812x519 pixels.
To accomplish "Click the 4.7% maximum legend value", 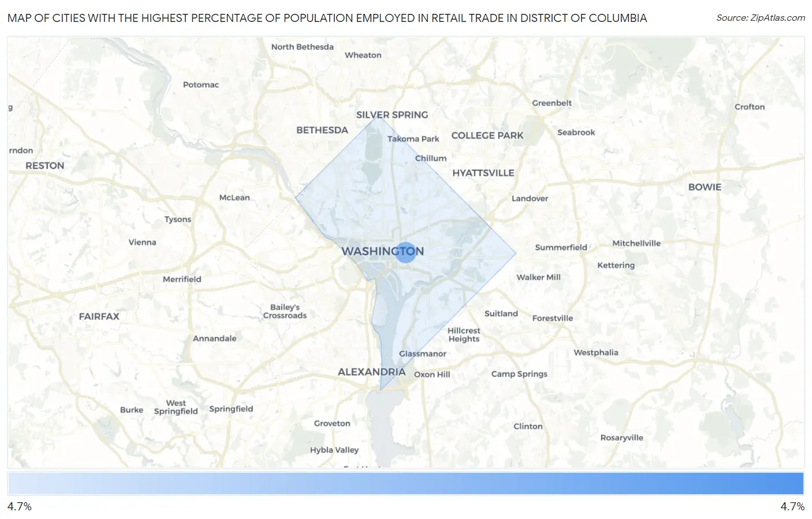I will [x=792, y=506].
